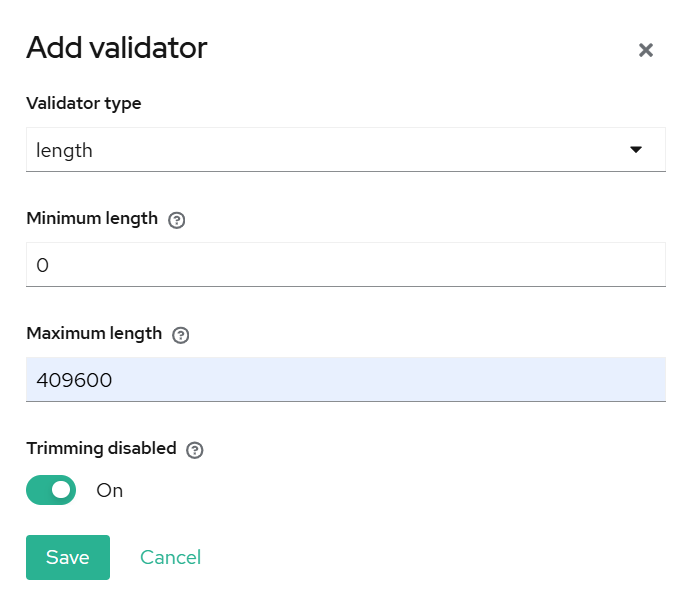
Task: Click the Validator type label
Action: [83, 103]
